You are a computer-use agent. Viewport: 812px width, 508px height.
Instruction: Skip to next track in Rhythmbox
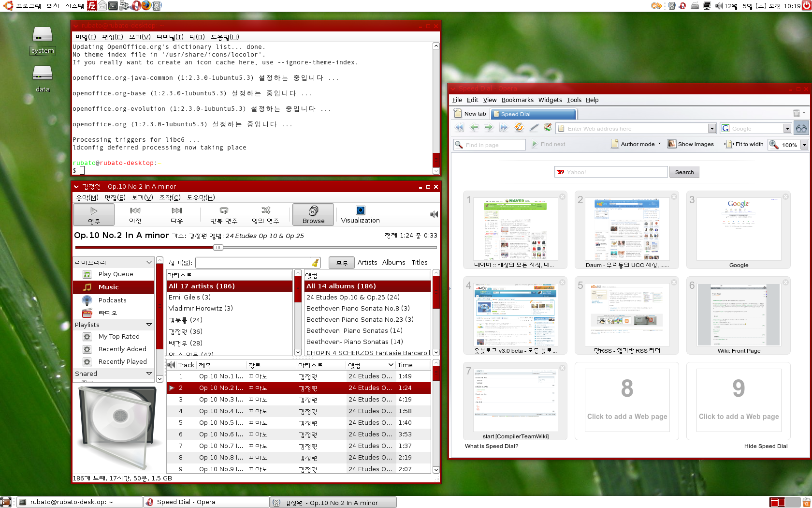pyautogui.click(x=177, y=215)
